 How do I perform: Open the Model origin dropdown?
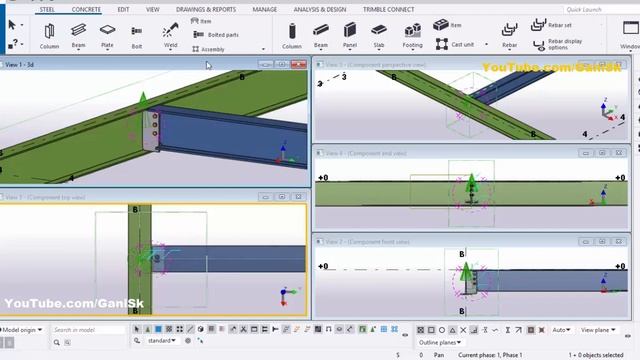click(x=21, y=330)
